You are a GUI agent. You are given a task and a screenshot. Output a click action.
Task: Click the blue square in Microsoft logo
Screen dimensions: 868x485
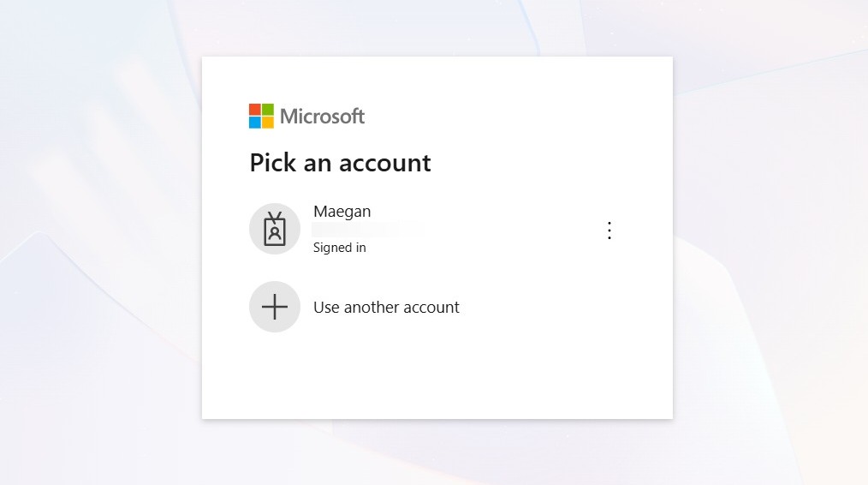pos(254,123)
